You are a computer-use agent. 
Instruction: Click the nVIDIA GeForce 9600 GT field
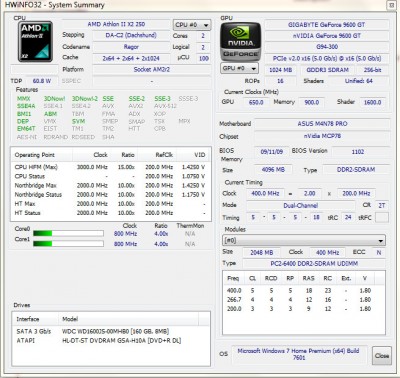coord(327,36)
